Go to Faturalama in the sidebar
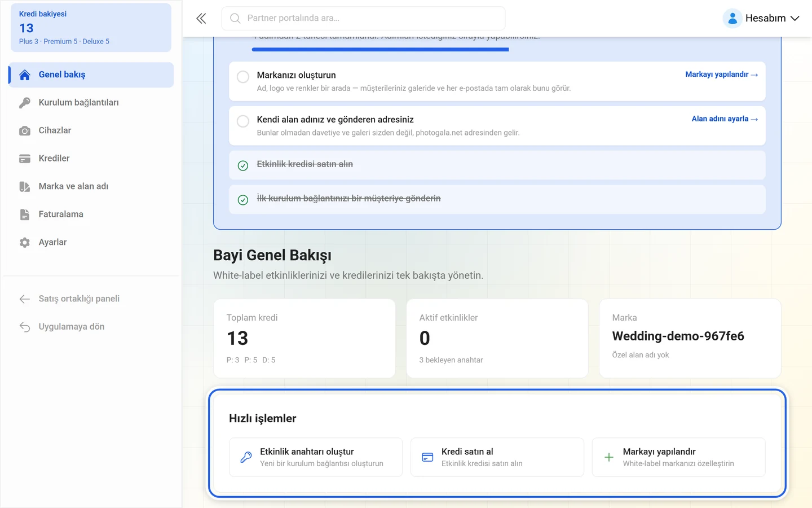The width and height of the screenshot is (812, 508). (91, 214)
